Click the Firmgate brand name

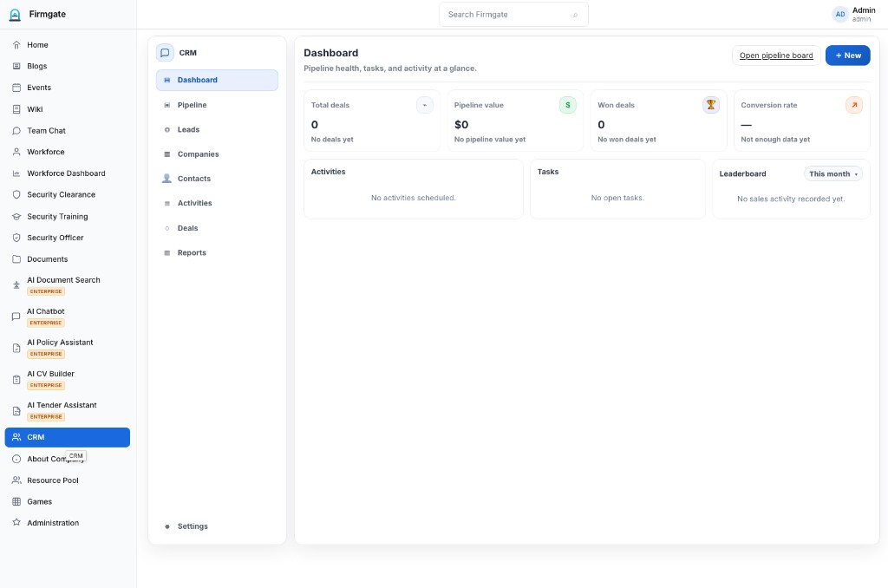tap(48, 14)
